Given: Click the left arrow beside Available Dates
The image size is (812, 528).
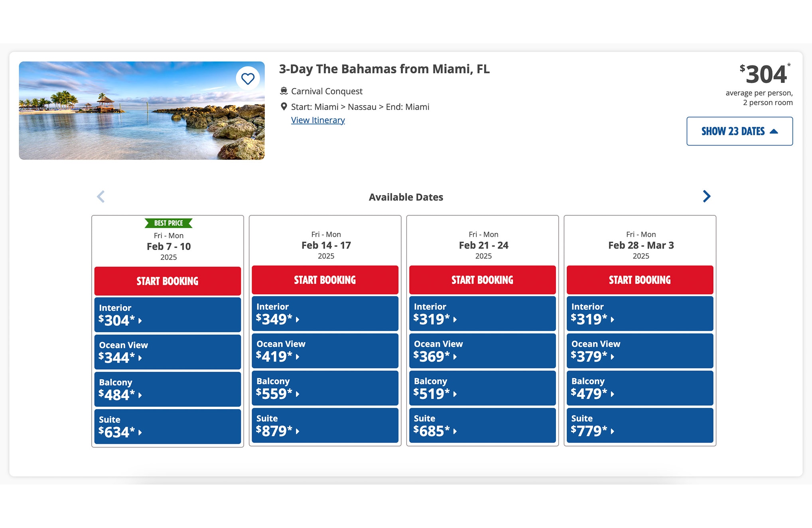Looking at the screenshot, I should pos(101,196).
